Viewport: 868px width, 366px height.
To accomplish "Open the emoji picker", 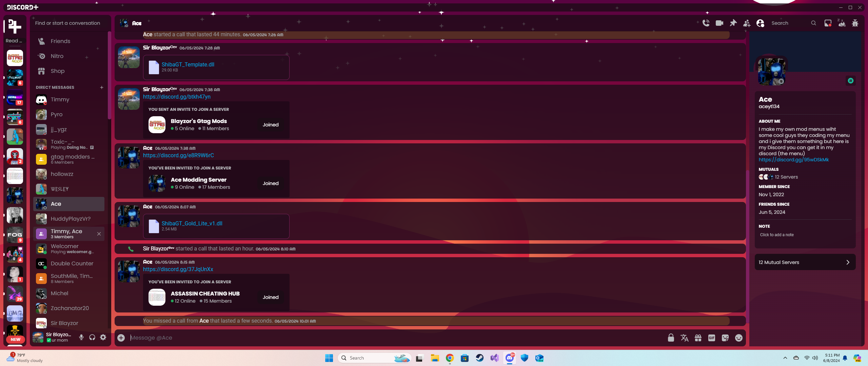I will tap(738, 338).
